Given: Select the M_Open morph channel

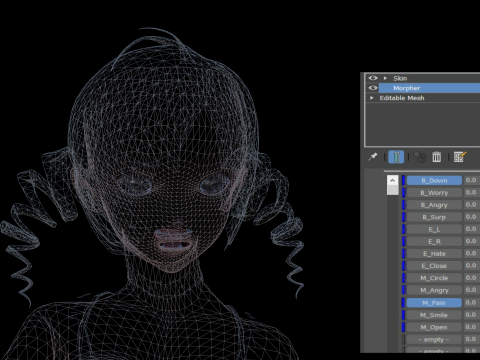Looking at the screenshot, I should click(x=434, y=327).
